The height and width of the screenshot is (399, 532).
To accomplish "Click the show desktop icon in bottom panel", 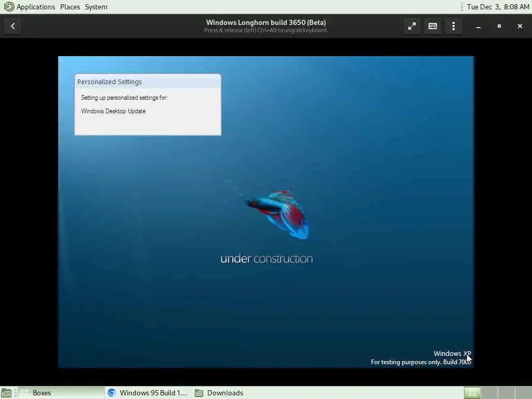I will tap(6, 393).
